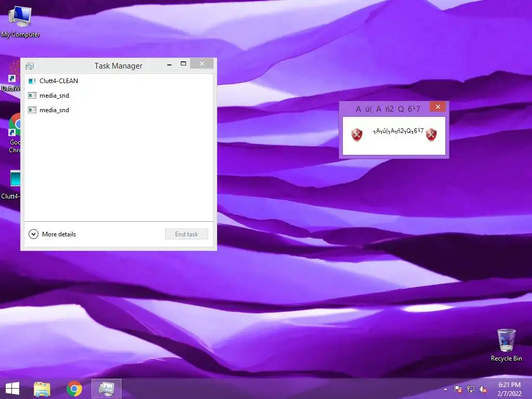Open the Windows Start button

click(x=12, y=389)
